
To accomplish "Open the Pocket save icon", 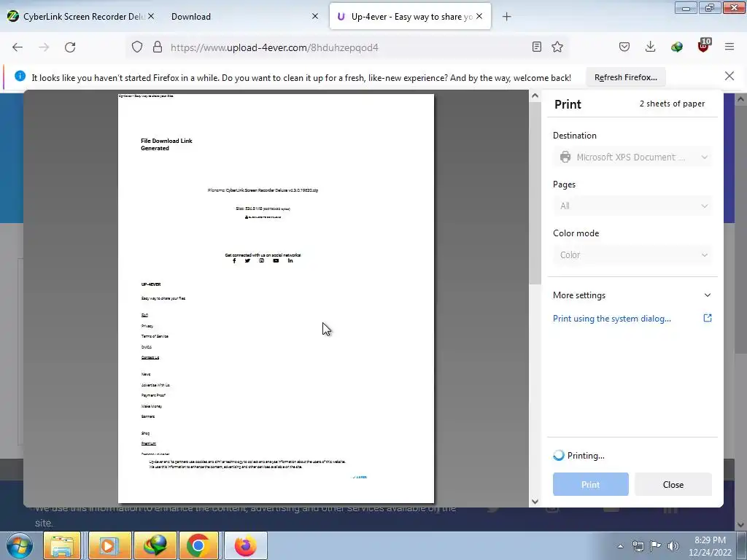I will 624,47.
